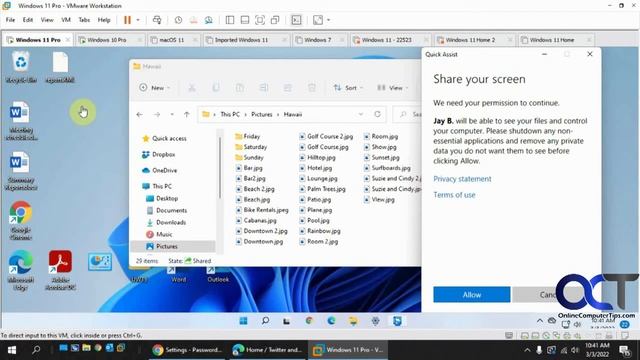Select the Golf Course 2.jpg file
This screenshot has height=360, width=640.
326,136
